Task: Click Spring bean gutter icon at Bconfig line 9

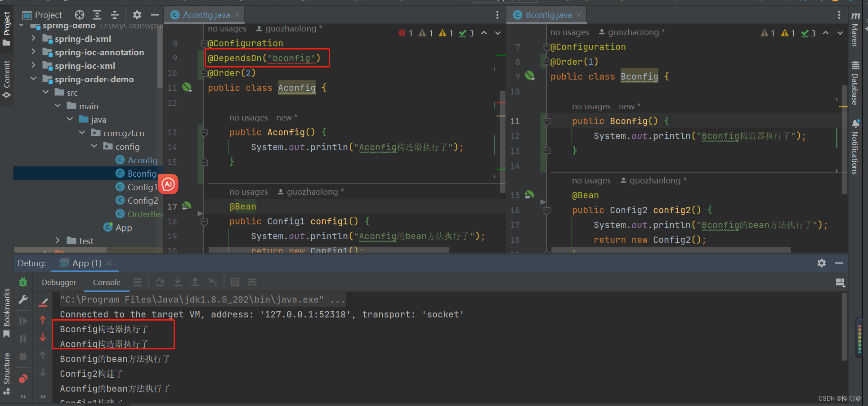Action: coord(530,76)
